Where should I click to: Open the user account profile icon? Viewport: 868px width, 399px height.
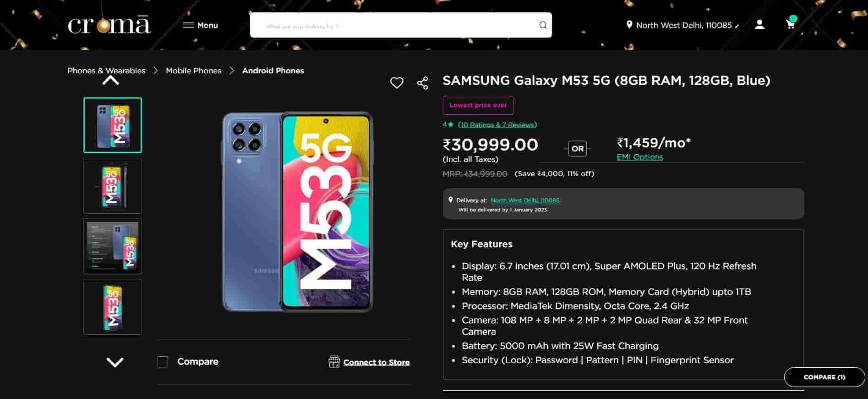coord(759,24)
